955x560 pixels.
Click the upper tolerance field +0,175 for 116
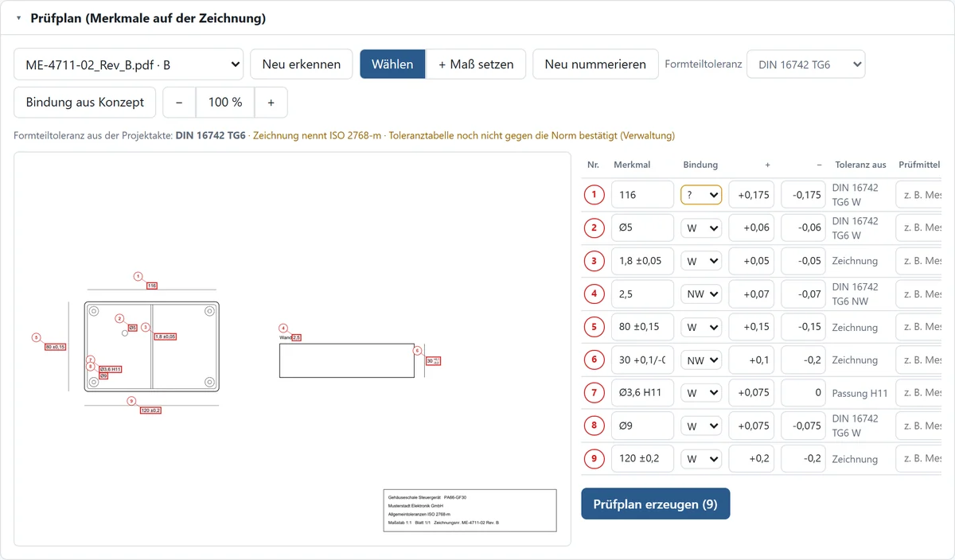(751, 195)
